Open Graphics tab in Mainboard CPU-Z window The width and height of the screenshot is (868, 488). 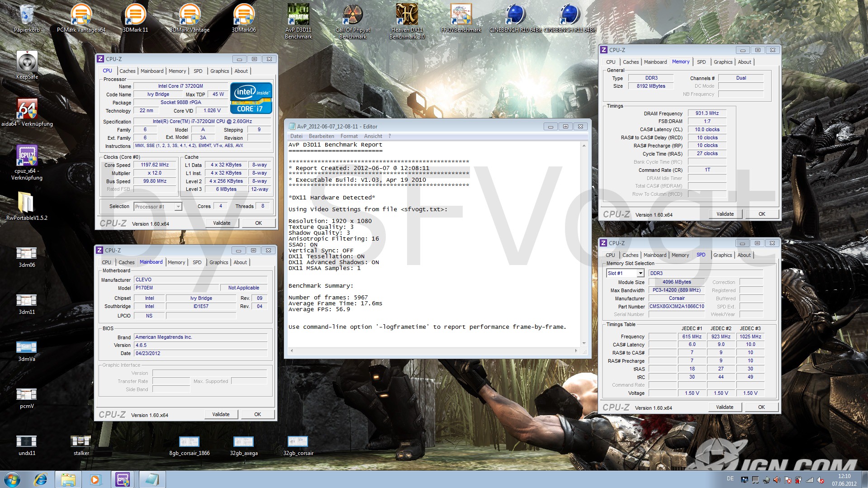tap(218, 262)
